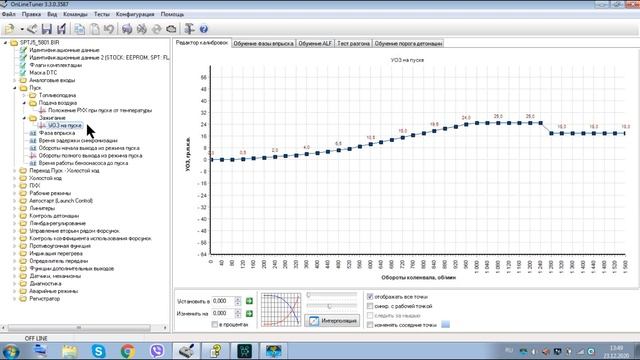Open the Команды menu
The height and width of the screenshot is (360, 640).
(76, 14)
